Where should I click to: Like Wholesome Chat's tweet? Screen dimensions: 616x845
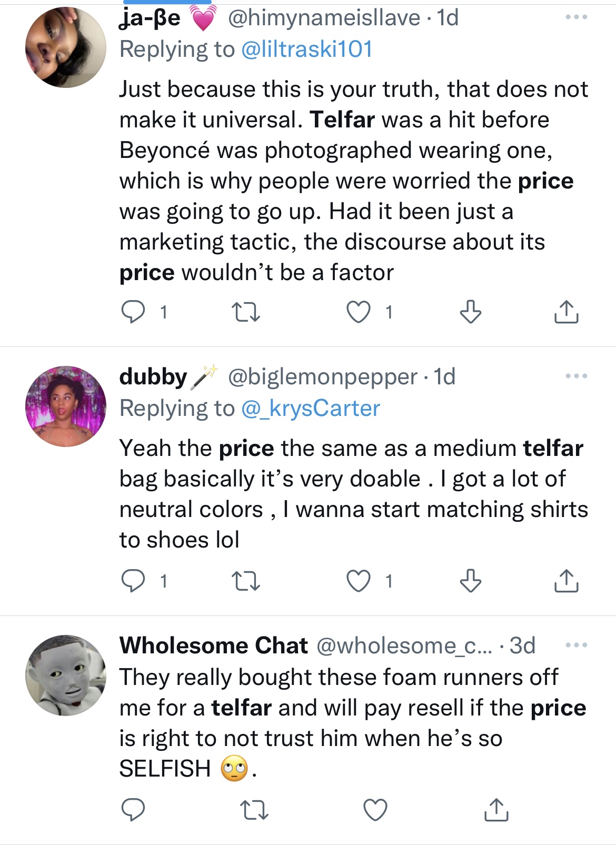pos(375,810)
